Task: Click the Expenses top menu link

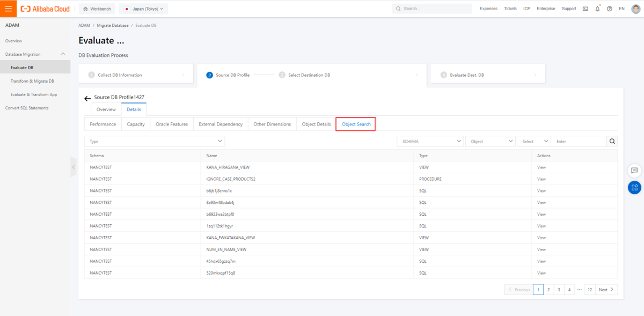Action: coord(488,9)
